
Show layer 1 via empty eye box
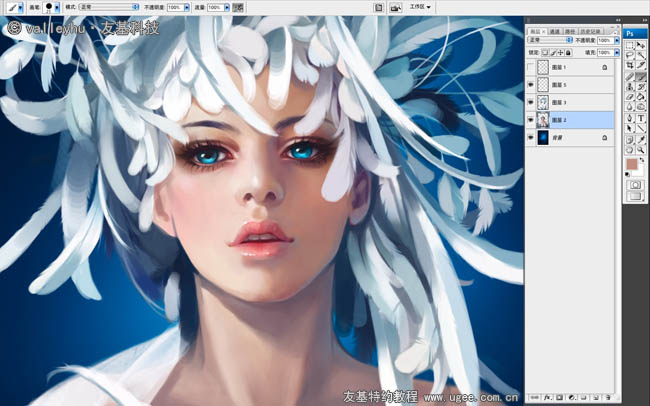(531, 67)
